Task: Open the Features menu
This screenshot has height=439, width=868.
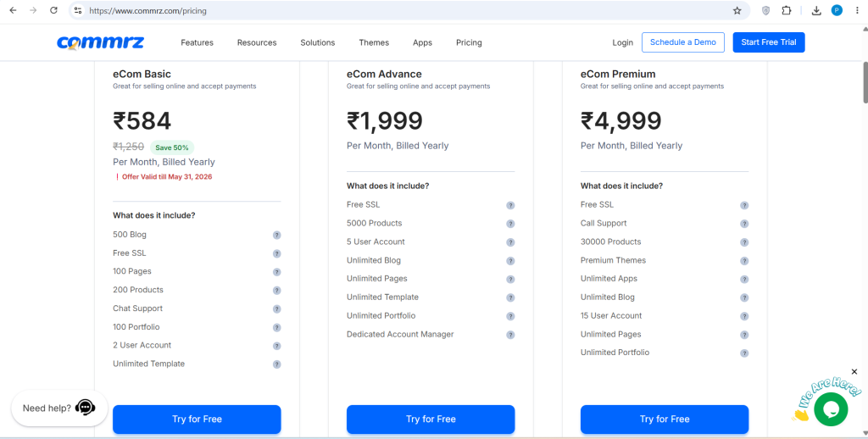Action: (197, 42)
